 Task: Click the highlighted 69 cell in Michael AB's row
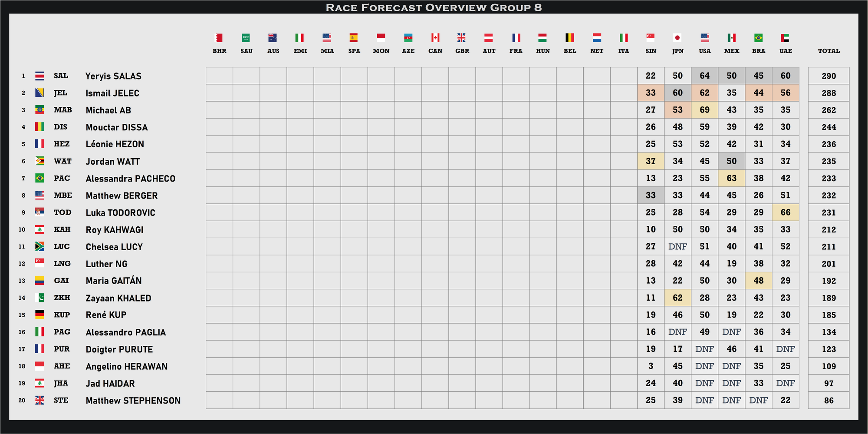pyautogui.click(x=704, y=110)
